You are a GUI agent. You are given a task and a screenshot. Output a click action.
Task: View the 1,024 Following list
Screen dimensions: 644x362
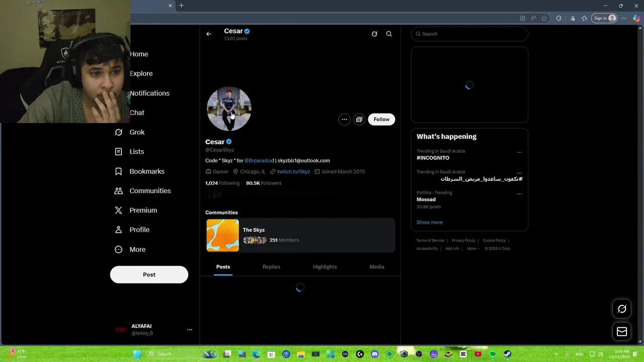(222, 183)
